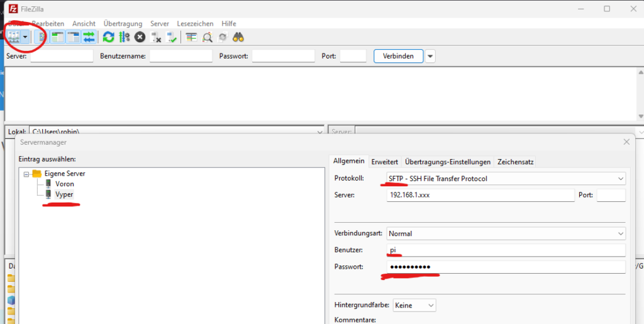Click the Benutzer field containing pi
This screenshot has height=324, width=644.
506,250
